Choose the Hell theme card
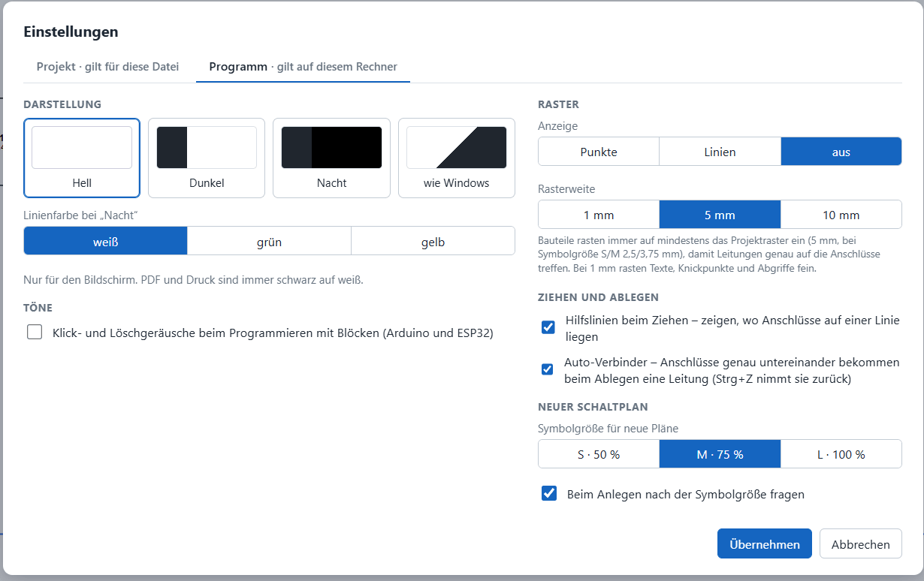 tap(82, 158)
